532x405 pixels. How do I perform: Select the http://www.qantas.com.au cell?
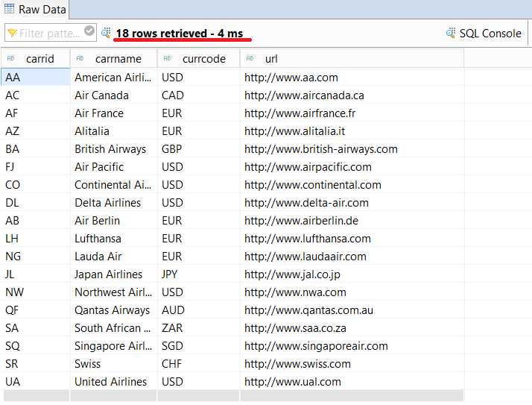coord(352,310)
